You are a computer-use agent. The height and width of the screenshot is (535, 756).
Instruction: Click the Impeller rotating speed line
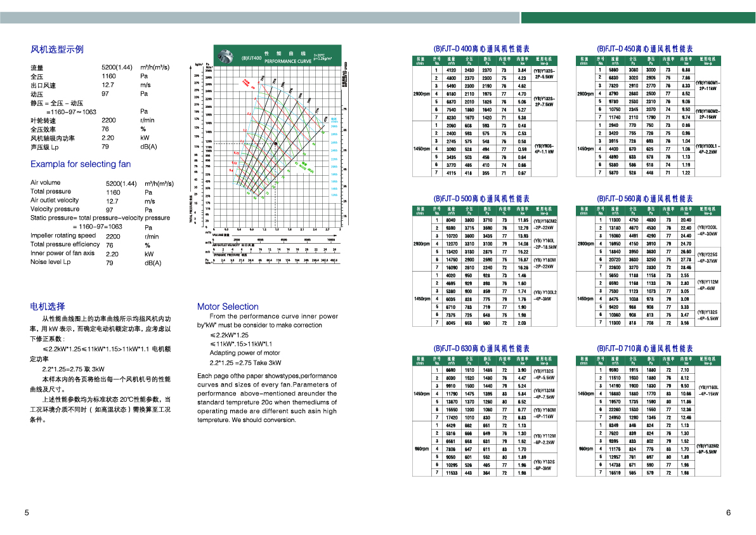[63, 235]
